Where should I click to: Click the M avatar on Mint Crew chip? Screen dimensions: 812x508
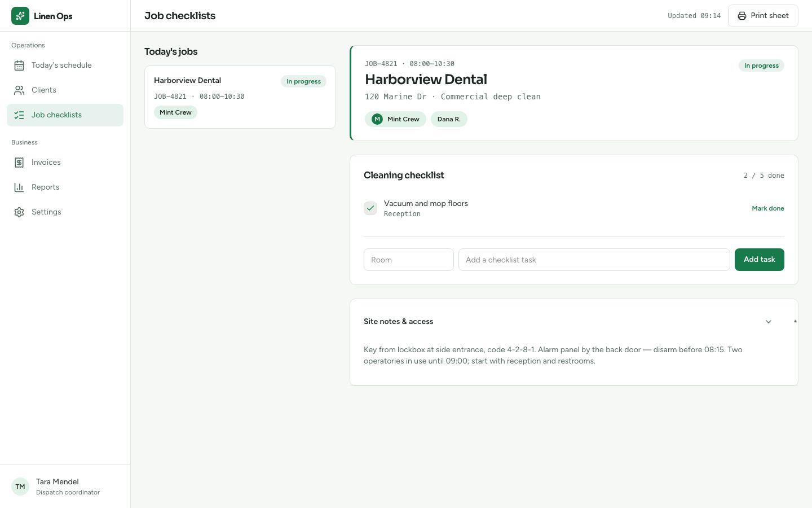pyautogui.click(x=377, y=119)
